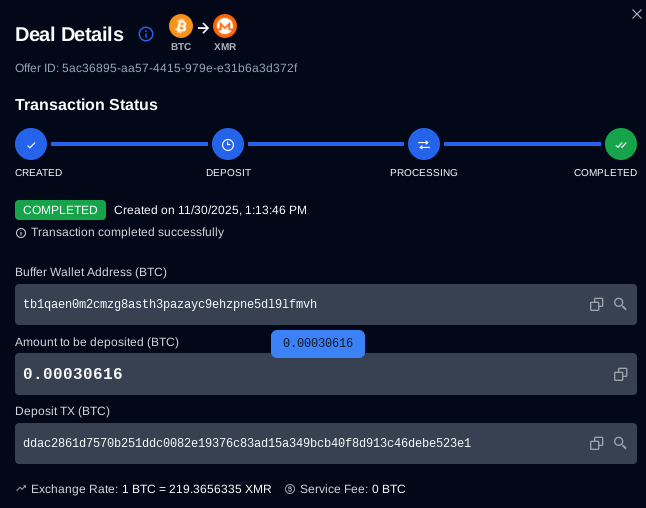Close the Deal Details dialog
This screenshot has width=646, height=508.
(637, 13)
